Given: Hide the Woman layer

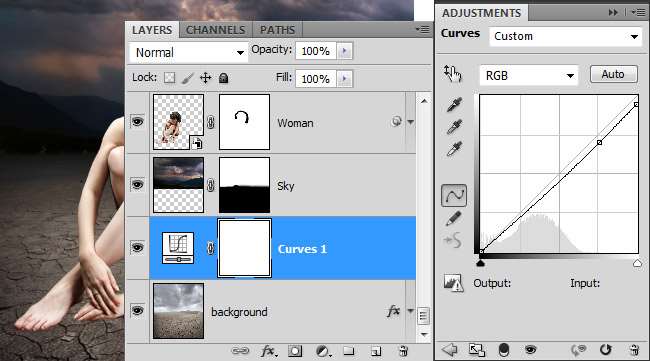Looking at the screenshot, I should (x=137, y=121).
